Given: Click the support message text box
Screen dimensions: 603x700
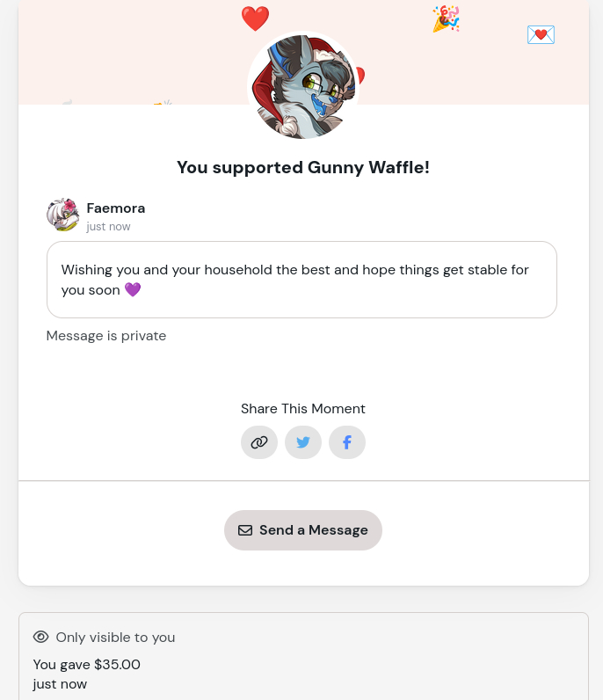Looking at the screenshot, I should (x=301, y=280).
